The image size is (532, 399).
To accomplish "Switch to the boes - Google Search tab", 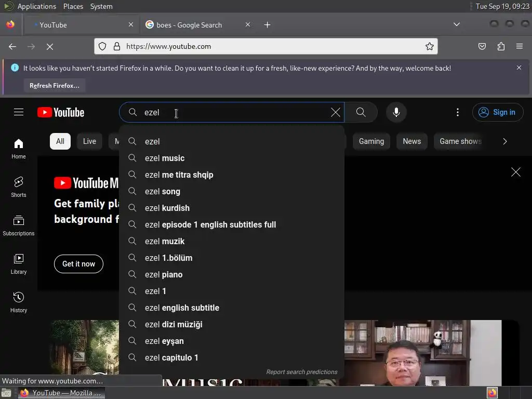I will (198, 25).
